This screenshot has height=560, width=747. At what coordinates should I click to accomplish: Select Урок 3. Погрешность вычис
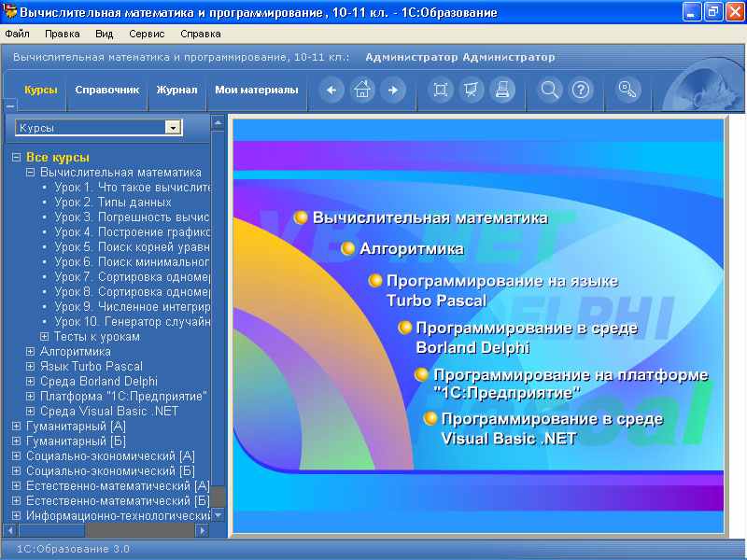coord(132,217)
